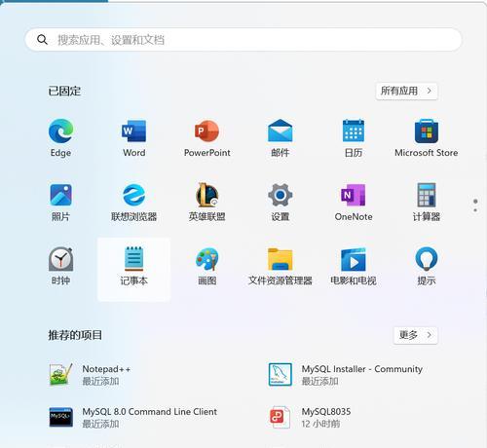Launch 联想浏览器 browser
The width and height of the screenshot is (487, 448).
(133, 202)
